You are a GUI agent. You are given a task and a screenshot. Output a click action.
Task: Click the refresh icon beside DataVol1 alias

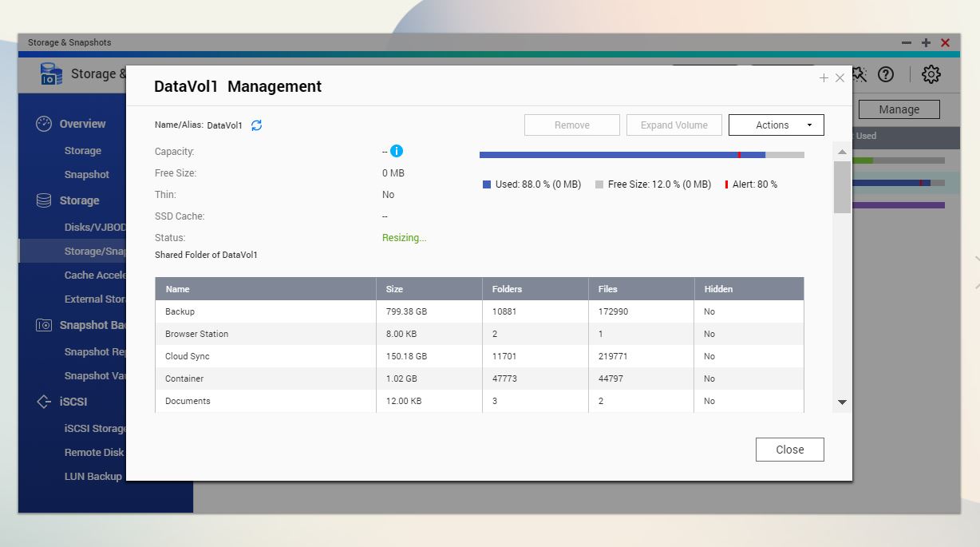pyautogui.click(x=256, y=125)
